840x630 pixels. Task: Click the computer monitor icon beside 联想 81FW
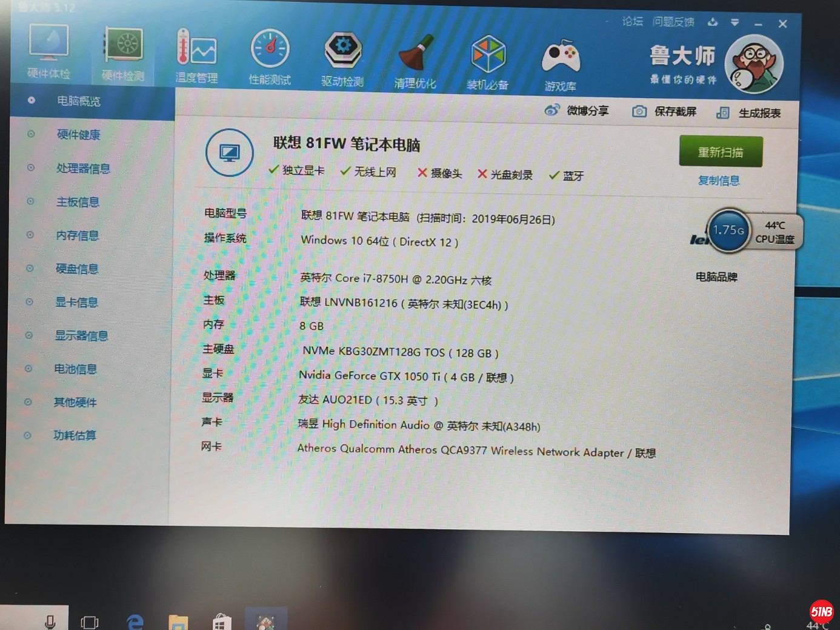(x=229, y=153)
